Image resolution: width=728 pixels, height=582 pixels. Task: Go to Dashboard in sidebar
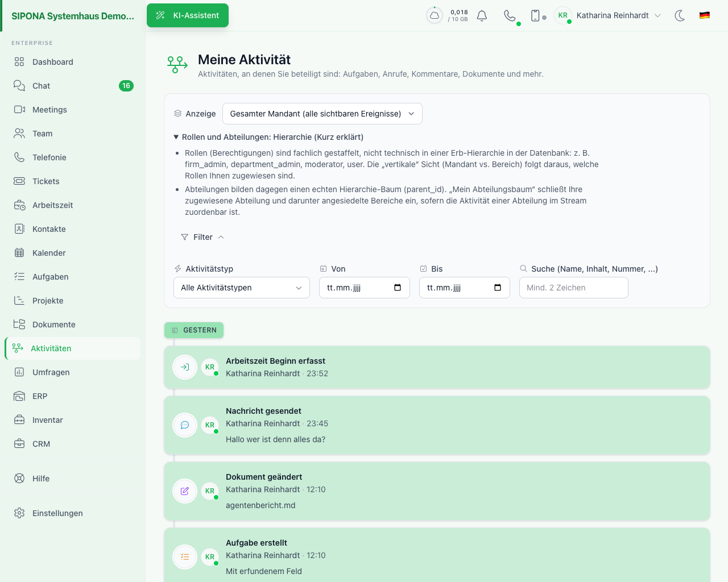(x=73, y=62)
